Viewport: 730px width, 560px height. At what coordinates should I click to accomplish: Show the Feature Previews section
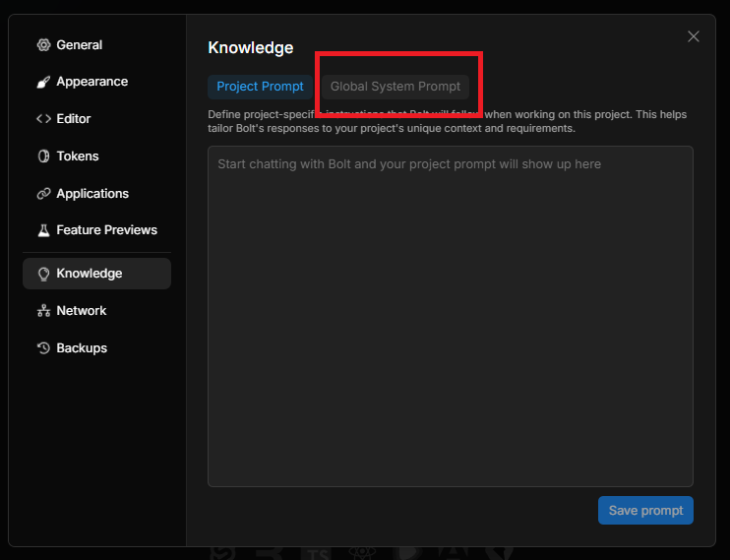(96, 230)
